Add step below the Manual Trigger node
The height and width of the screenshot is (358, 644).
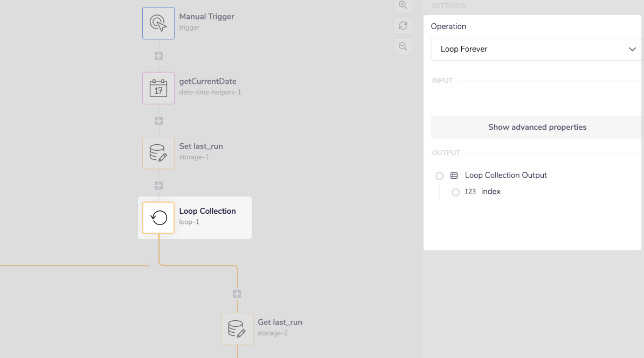click(158, 56)
